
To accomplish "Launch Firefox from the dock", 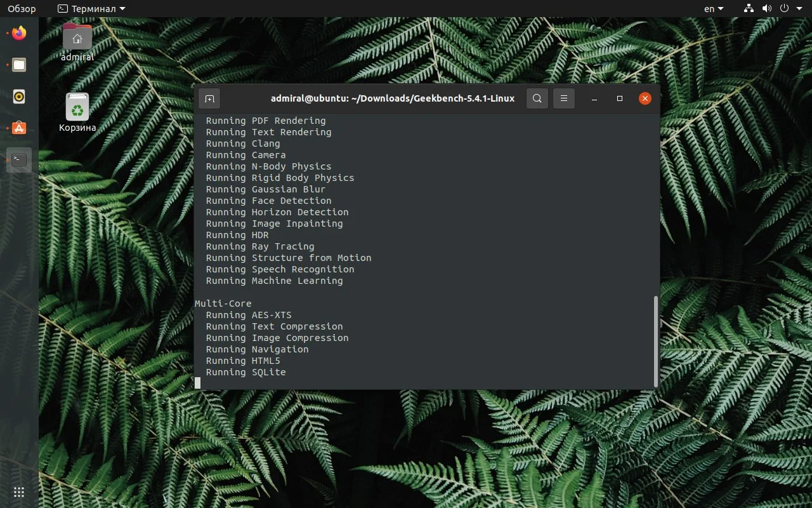I will pyautogui.click(x=19, y=33).
